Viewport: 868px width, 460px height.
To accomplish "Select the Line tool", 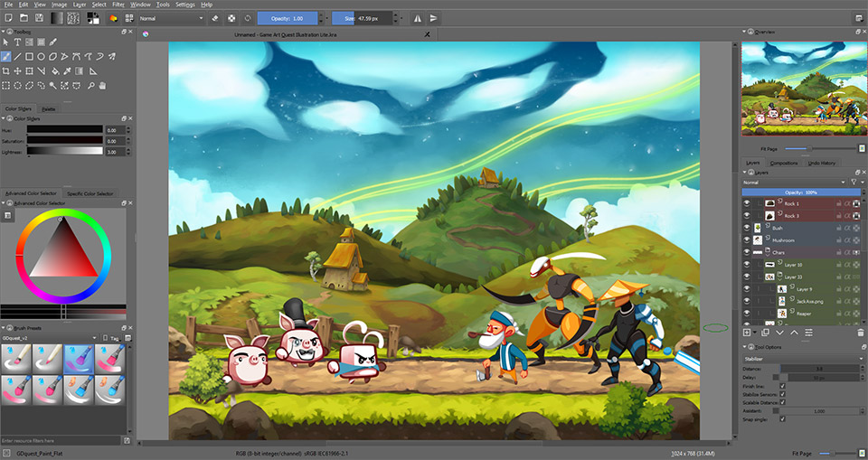I will click(x=18, y=56).
